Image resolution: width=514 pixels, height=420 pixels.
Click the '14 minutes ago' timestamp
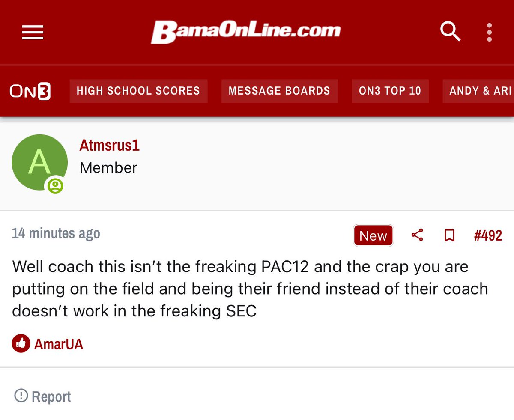coord(56,234)
